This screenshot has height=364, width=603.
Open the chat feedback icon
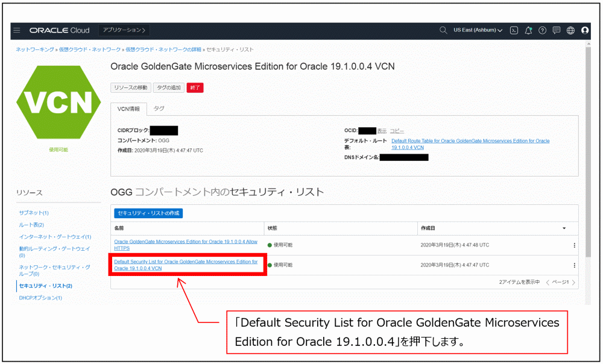pos(557,30)
